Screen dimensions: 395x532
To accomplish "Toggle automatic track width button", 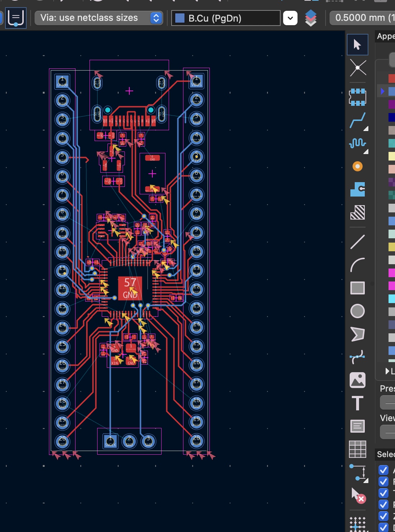I will tap(16, 18).
